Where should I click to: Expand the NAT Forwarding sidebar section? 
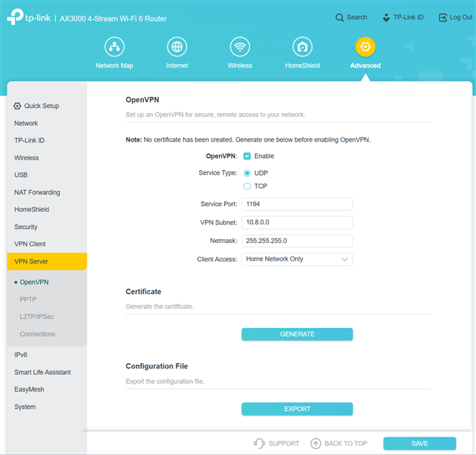37,192
